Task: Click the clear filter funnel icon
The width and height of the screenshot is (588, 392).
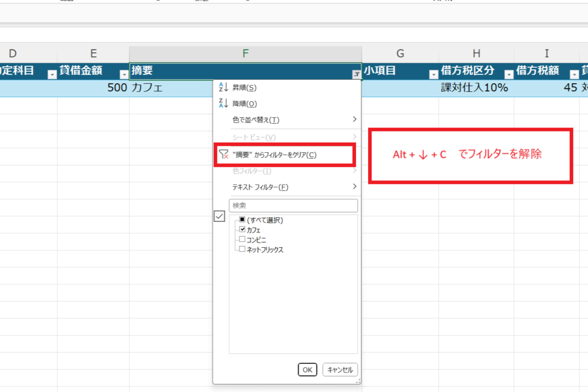Action: (x=224, y=155)
